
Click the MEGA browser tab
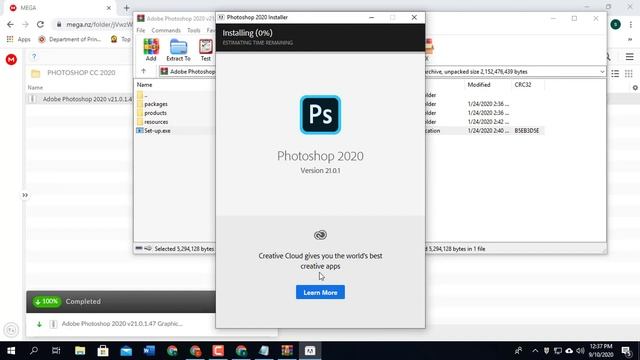pyautogui.click(x=59, y=8)
